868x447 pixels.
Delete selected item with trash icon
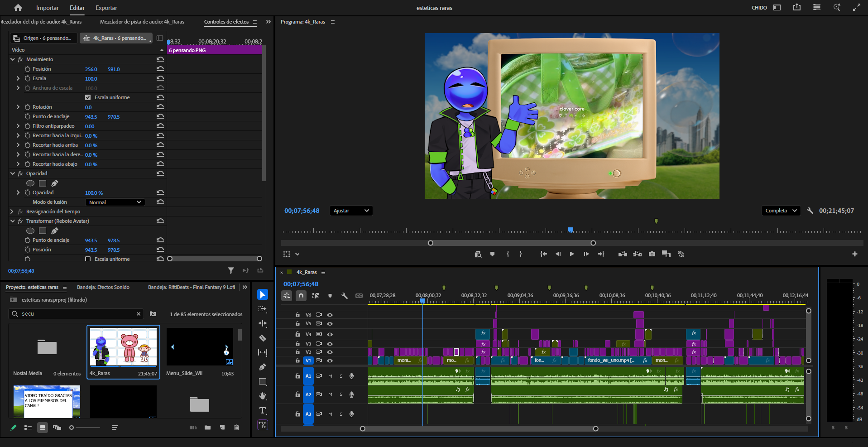click(x=236, y=427)
